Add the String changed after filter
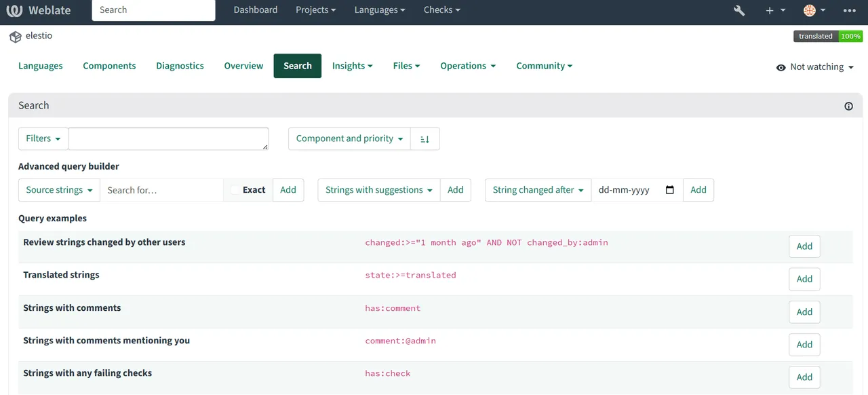This screenshot has height=395, width=868. pyautogui.click(x=698, y=190)
